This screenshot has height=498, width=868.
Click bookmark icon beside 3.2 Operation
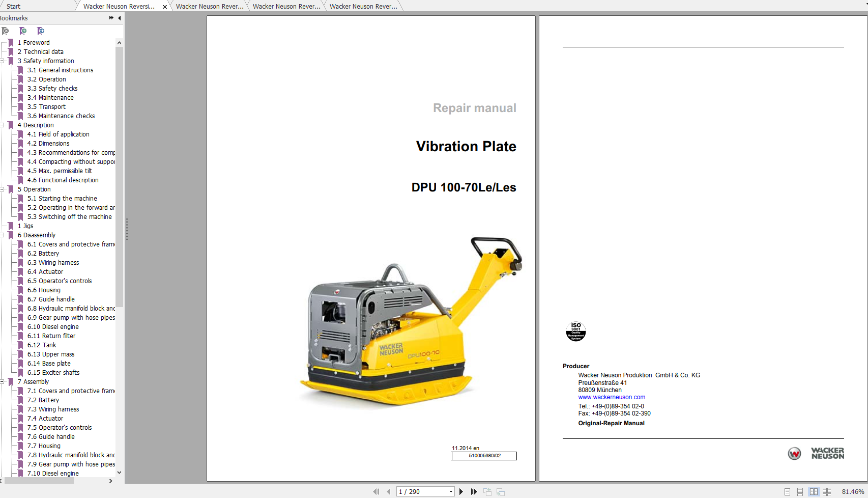click(x=21, y=79)
